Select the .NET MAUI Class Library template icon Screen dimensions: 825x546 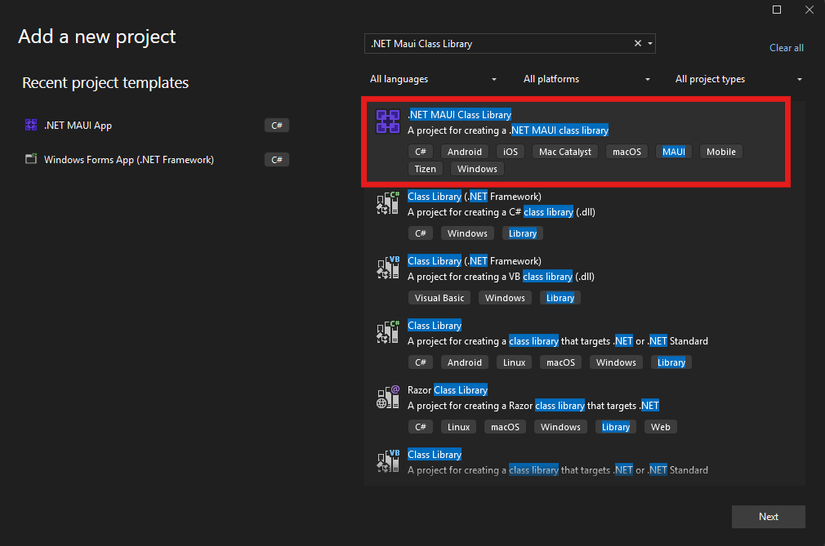click(x=387, y=122)
